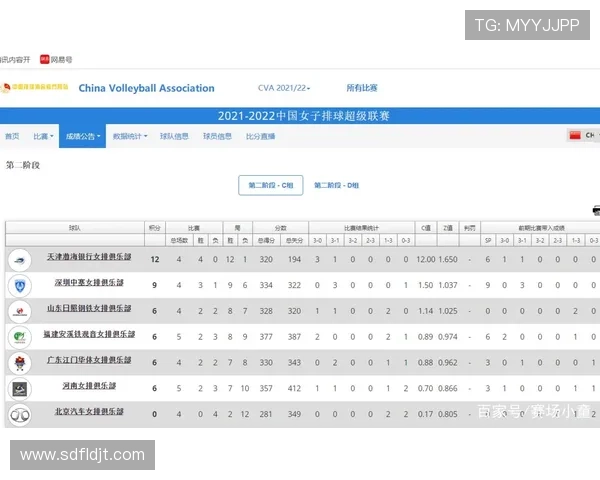600x480 pixels.
Task: Open 比分直播 live score menu item
Action: [260, 136]
